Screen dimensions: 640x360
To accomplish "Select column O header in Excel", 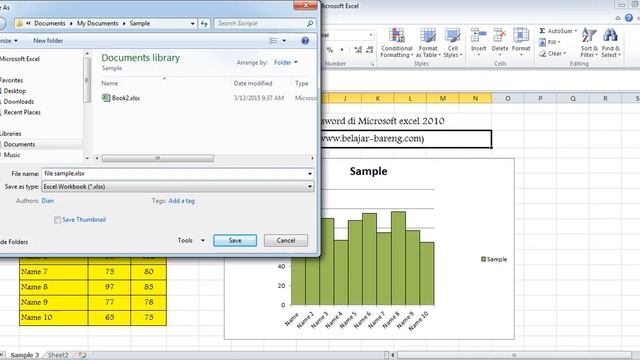I will click(508, 98).
